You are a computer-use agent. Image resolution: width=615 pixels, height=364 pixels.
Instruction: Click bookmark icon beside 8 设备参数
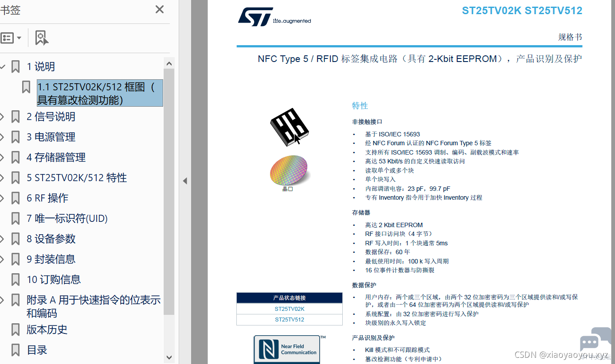pyautogui.click(x=16, y=239)
